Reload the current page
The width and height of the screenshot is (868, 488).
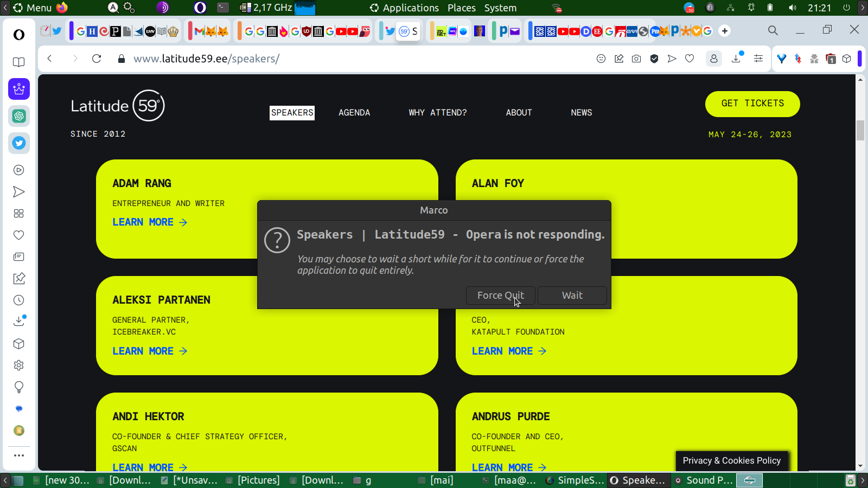coord(97,59)
